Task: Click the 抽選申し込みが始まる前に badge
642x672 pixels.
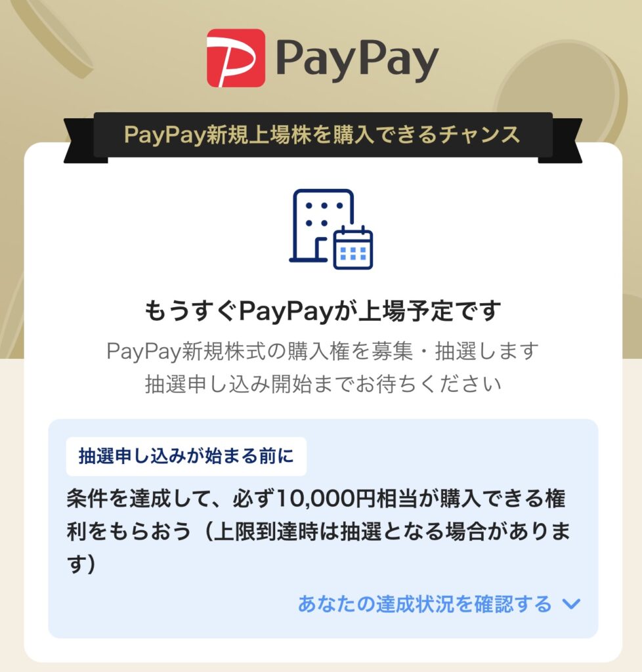Action: pos(186,456)
